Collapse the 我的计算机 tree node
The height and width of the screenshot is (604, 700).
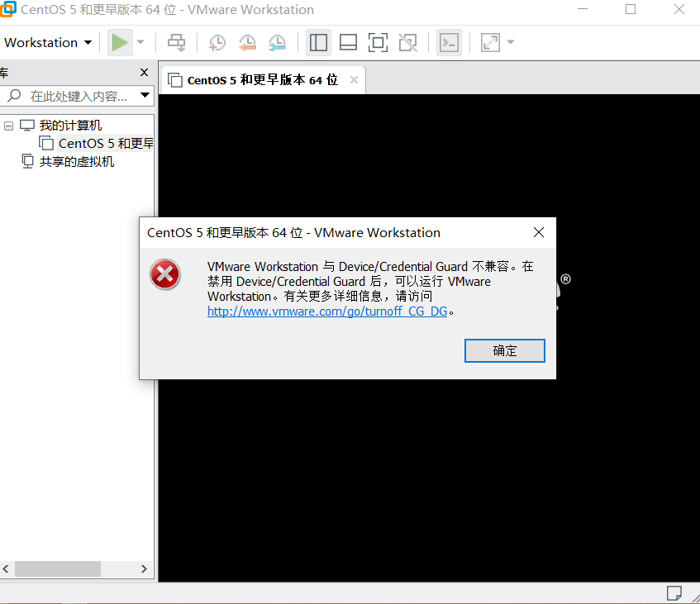tap(8, 126)
